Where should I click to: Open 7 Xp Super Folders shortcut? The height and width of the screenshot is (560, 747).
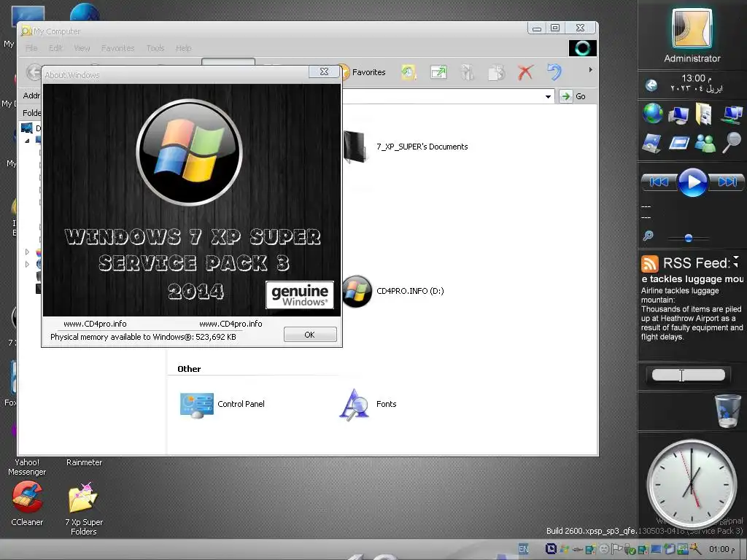(84, 508)
